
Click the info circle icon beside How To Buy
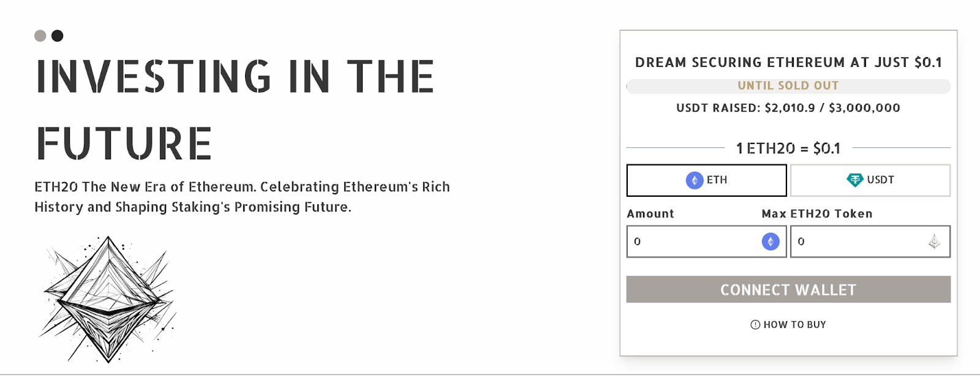755,325
